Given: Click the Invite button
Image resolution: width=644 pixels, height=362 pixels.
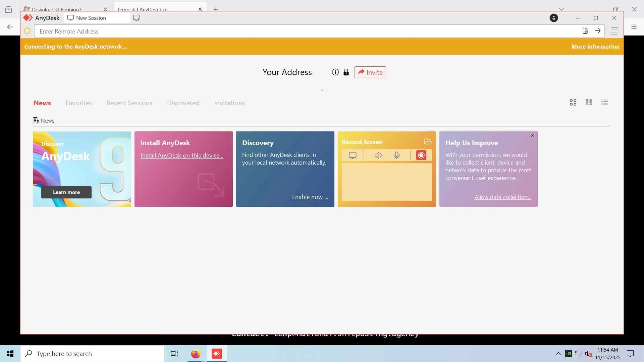Looking at the screenshot, I should (x=370, y=72).
